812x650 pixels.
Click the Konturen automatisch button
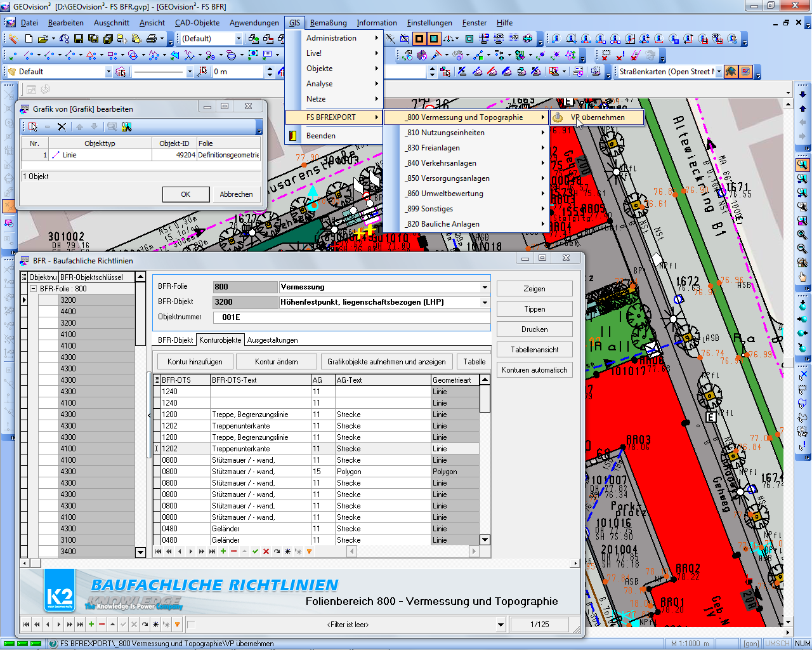pos(535,370)
